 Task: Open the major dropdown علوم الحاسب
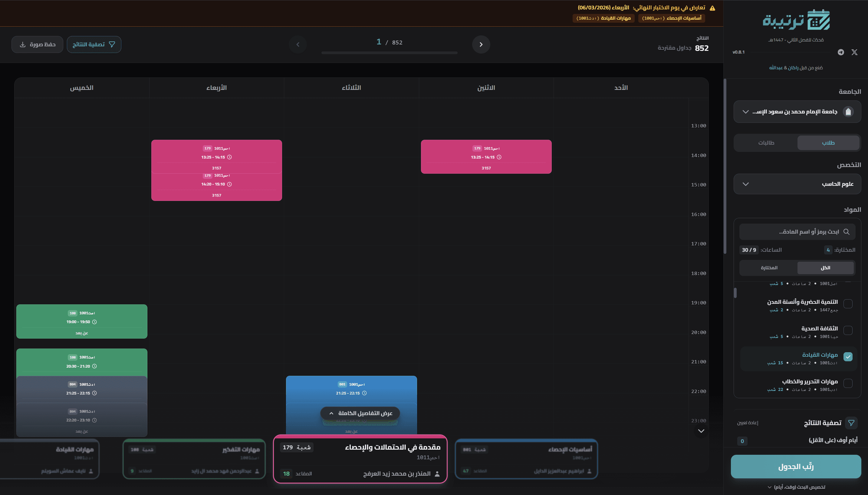797,184
